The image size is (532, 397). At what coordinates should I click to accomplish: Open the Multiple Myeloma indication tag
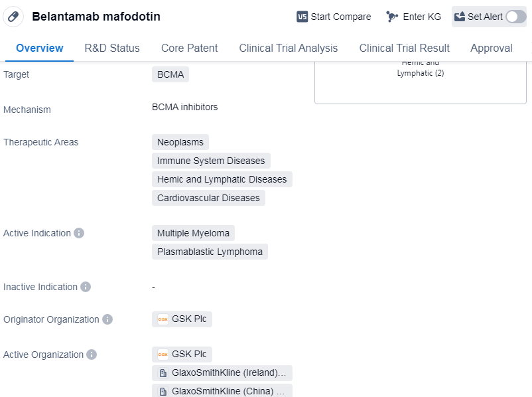(193, 233)
